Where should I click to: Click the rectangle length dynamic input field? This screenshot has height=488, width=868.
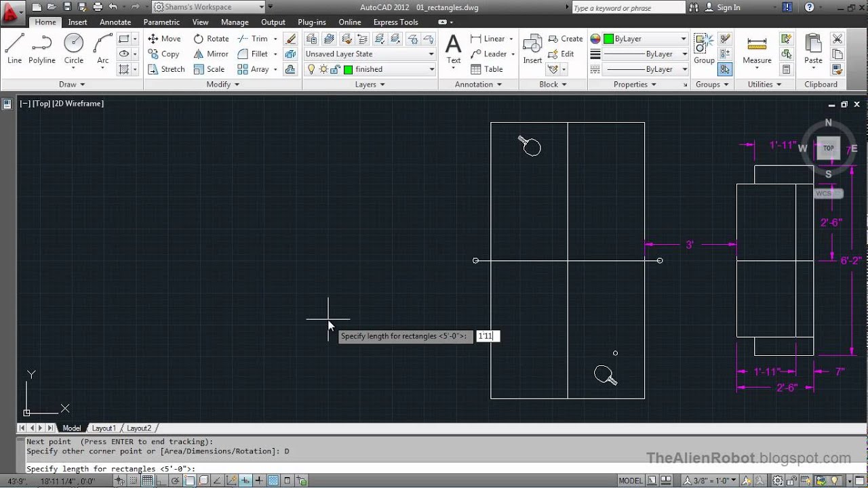(488, 336)
